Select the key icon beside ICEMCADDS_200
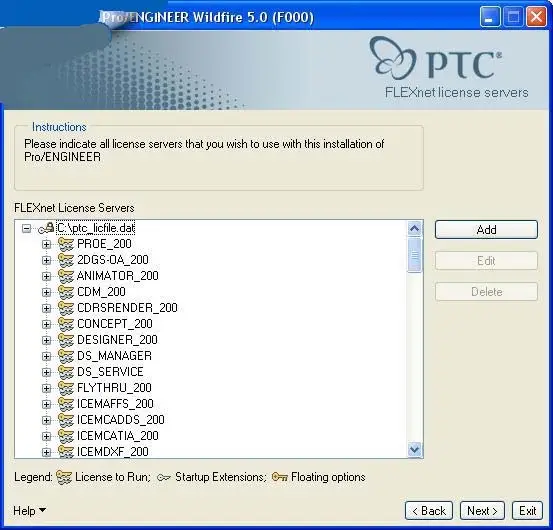Viewport: 553px width, 530px height. (x=66, y=420)
